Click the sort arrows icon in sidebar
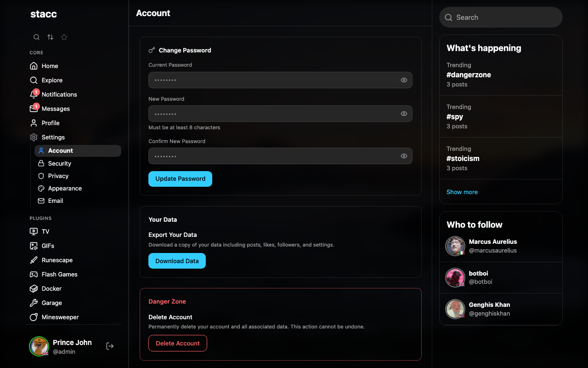The height and width of the screenshot is (368, 588). [x=50, y=37]
